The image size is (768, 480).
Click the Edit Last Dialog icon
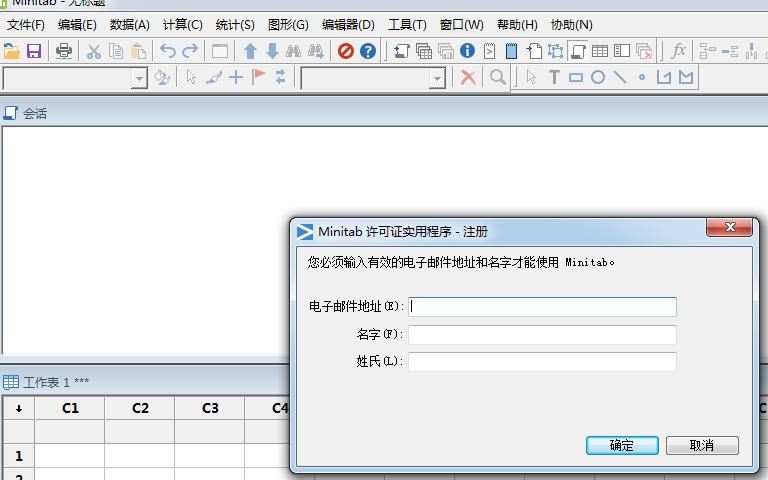[220, 51]
